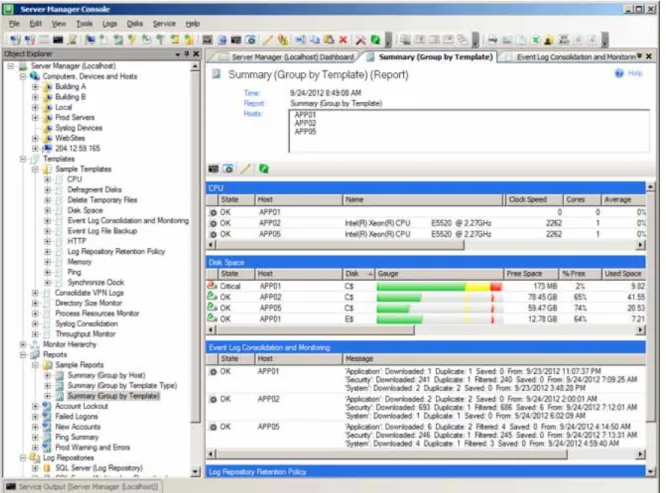The image size is (666, 493).
Task: Click the green refresh icon in the report toolbar
Action: click(x=263, y=169)
